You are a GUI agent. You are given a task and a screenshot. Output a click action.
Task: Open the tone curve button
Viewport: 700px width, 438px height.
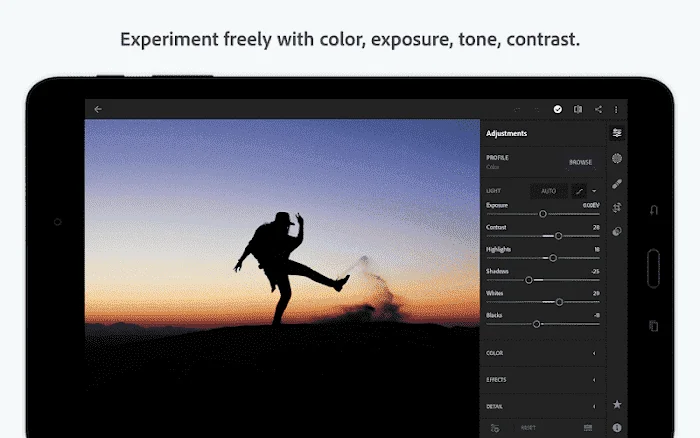[x=579, y=191]
